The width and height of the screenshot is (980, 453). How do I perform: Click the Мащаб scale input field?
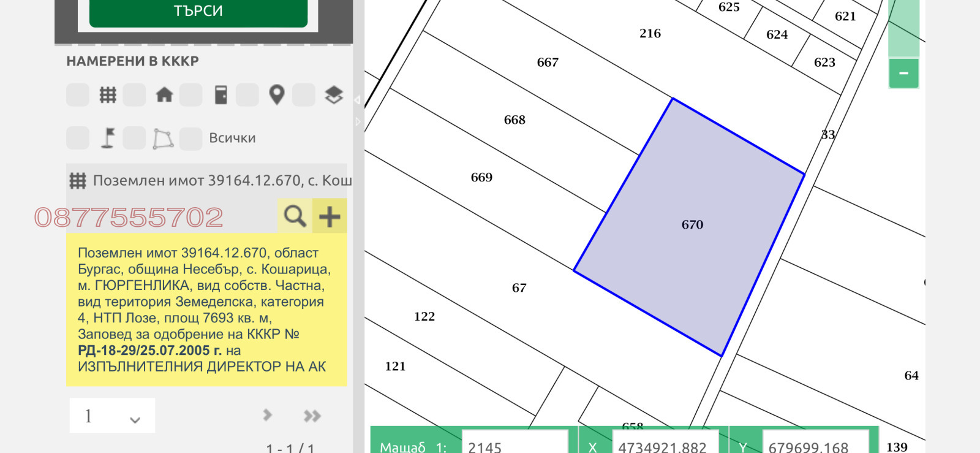[x=514, y=446]
